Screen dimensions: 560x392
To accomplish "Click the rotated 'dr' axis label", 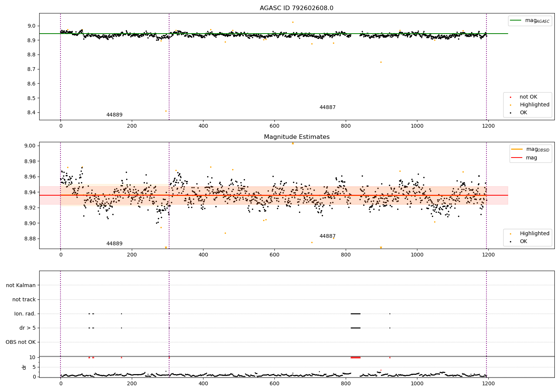I will pyautogui.click(x=24, y=367).
